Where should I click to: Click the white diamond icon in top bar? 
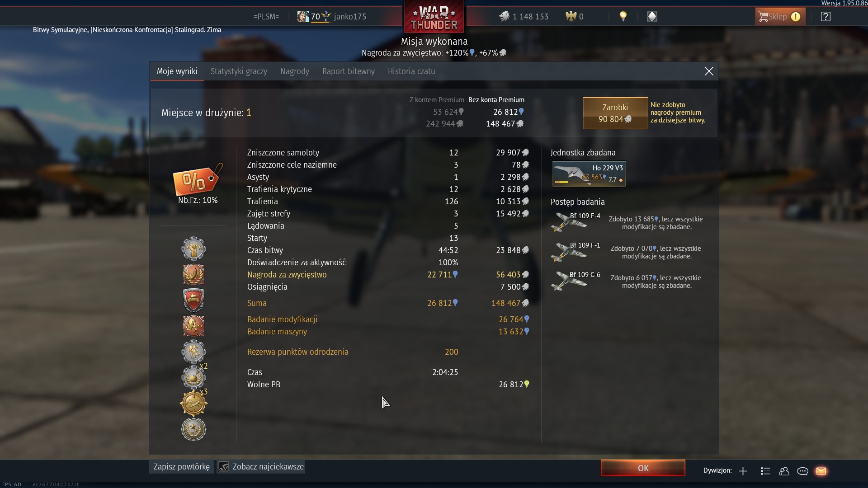[652, 17]
